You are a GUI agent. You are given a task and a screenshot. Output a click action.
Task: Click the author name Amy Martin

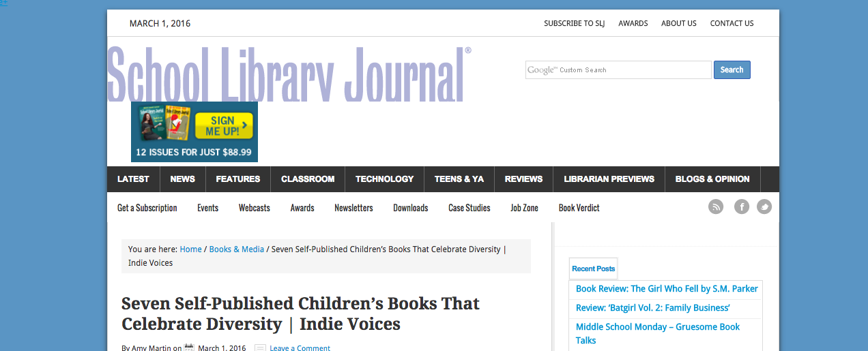pos(151,348)
